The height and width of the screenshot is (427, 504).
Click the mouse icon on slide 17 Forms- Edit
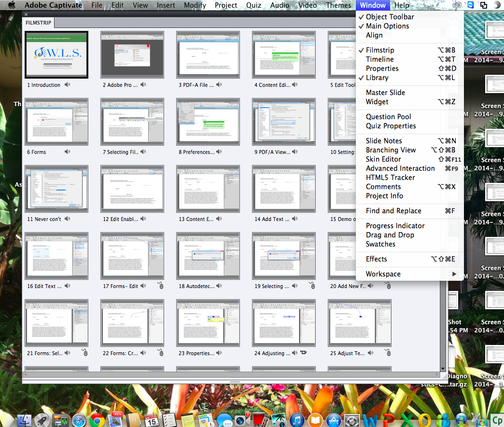coord(161,286)
